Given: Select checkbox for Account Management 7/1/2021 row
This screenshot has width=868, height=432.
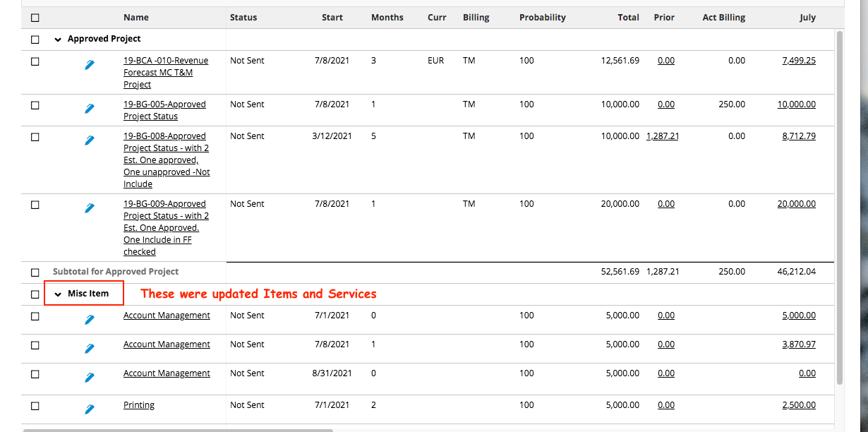Looking at the screenshot, I should tap(35, 317).
